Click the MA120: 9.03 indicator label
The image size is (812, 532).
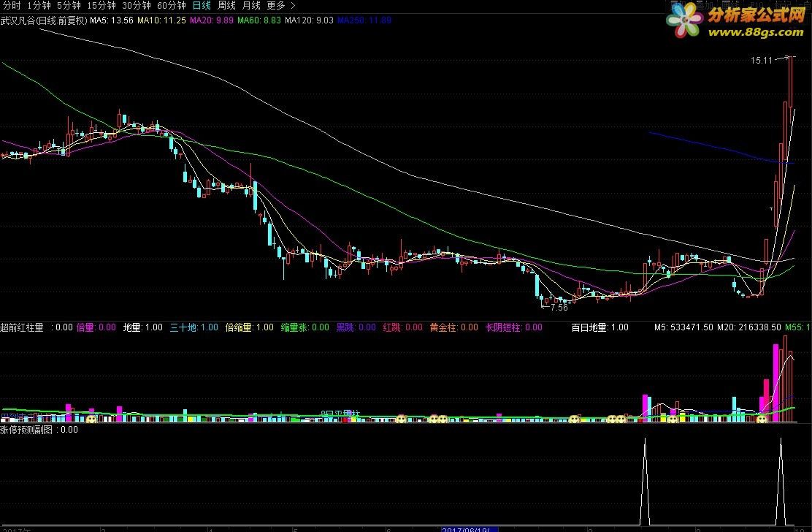tap(309, 20)
